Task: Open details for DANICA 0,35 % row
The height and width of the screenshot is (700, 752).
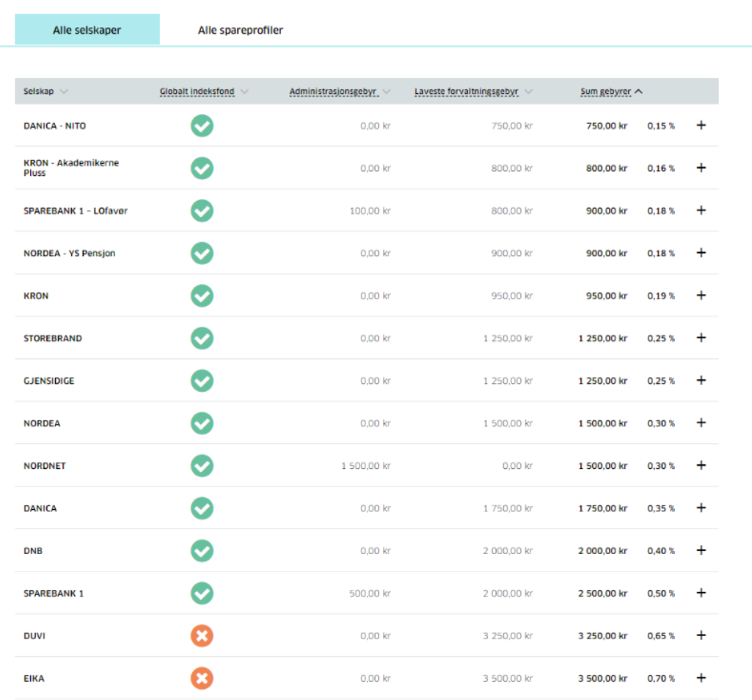Action: (701, 508)
